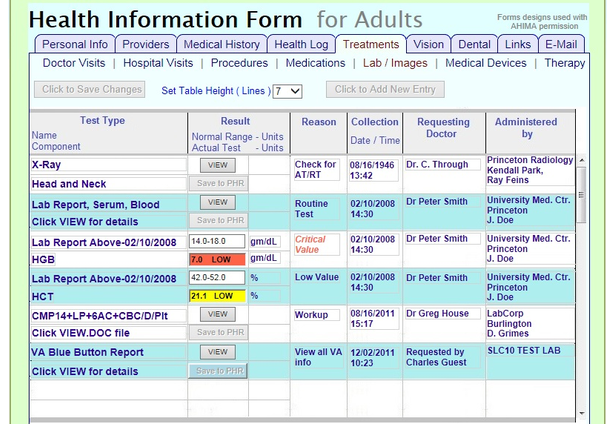
Task: Save the CMP14 .DOC file entry to PHR
Action: pos(218,332)
